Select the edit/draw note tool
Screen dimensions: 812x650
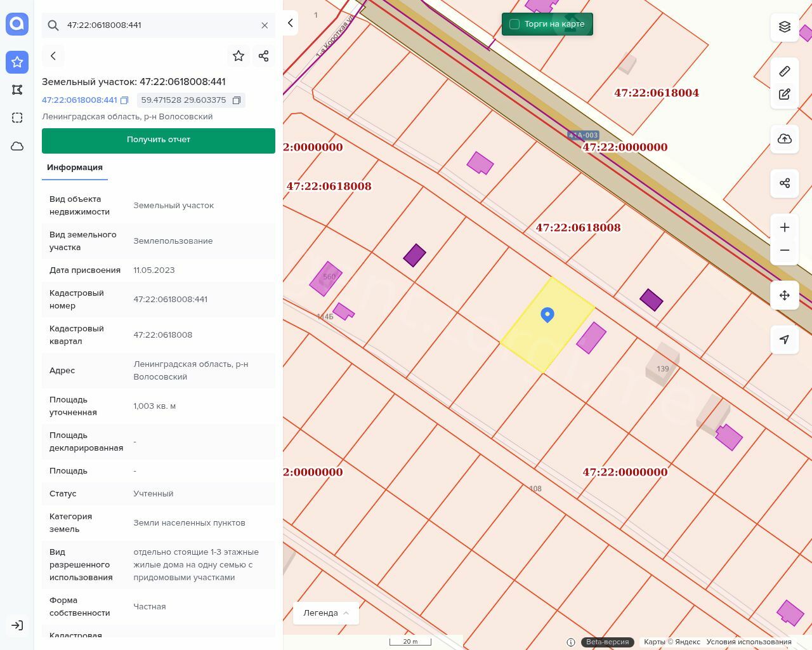tap(785, 95)
